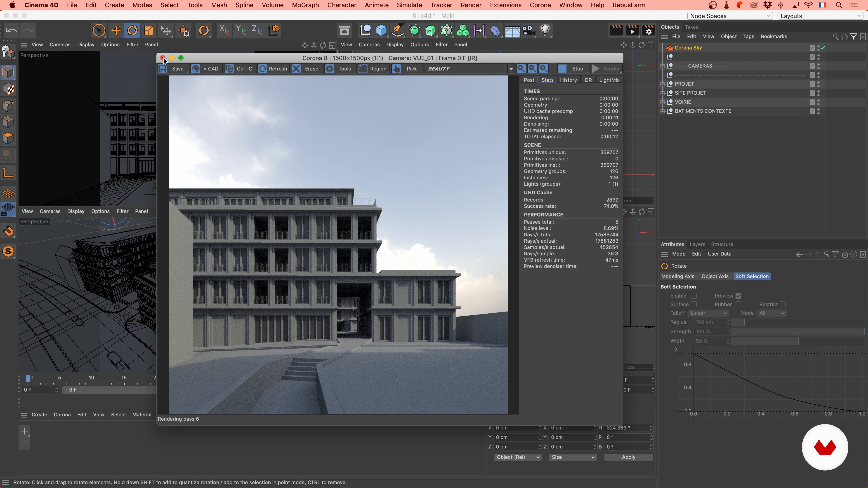Open Floor/ Add Field object icon

(512, 31)
